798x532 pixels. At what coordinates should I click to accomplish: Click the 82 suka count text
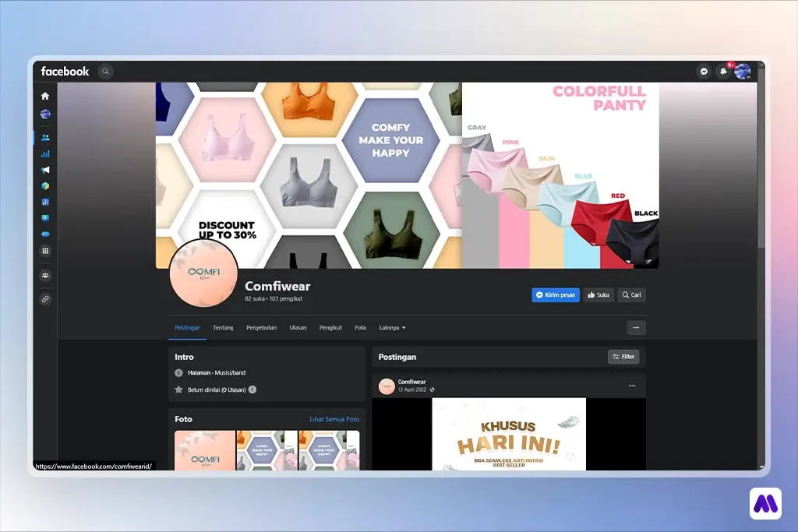255,299
